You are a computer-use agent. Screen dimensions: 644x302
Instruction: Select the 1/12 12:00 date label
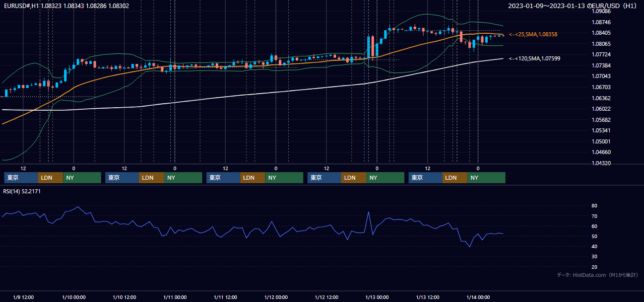(x=327, y=297)
